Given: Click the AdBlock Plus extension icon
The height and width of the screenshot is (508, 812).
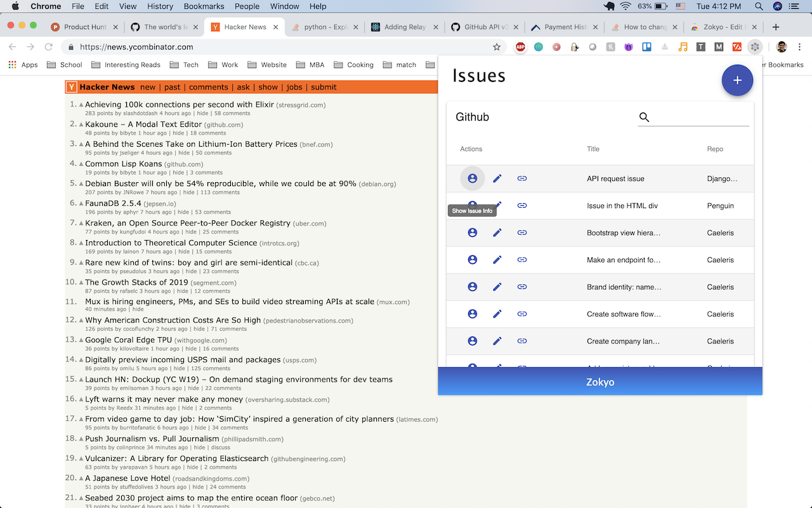Looking at the screenshot, I should (520, 47).
